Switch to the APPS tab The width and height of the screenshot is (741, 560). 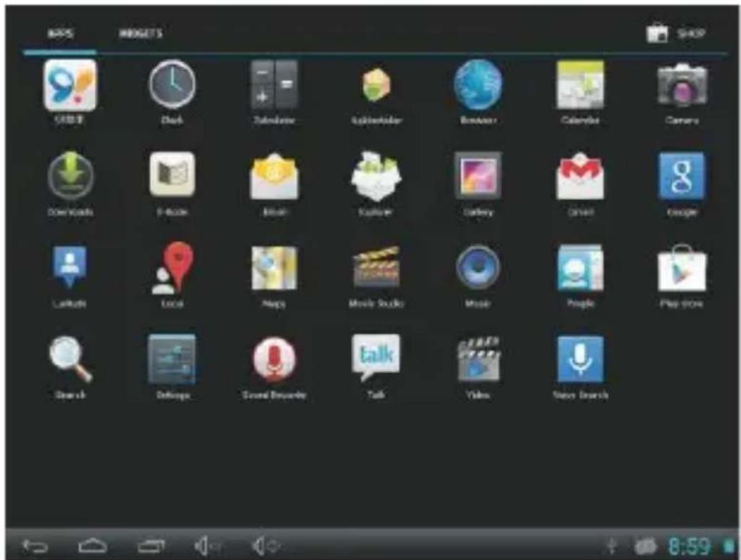(x=60, y=33)
